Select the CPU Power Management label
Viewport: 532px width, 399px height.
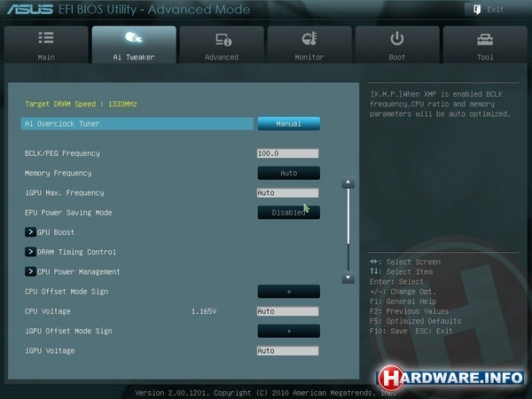(78, 272)
